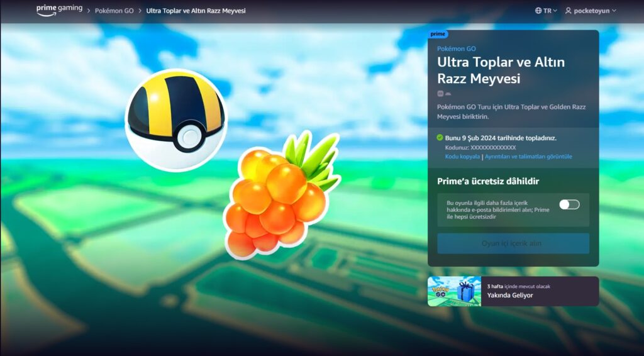The width and height of the screenshot is (644, 356).
Task: Click Kodu kopyala link
Action: (462, 157)
